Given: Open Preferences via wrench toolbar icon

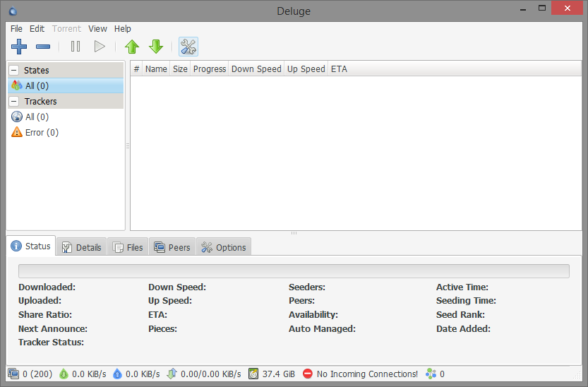Looking at the screenshot, I should pos(188,47).
